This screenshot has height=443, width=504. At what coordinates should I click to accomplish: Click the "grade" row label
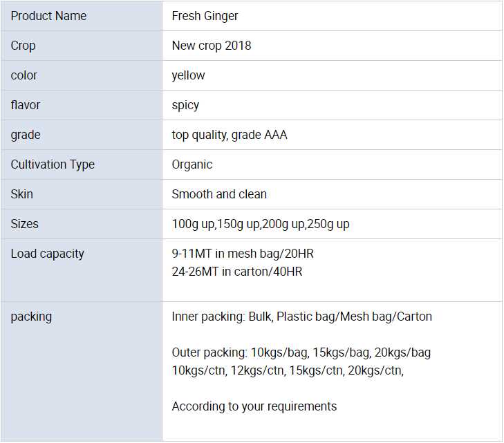[26, 135]
